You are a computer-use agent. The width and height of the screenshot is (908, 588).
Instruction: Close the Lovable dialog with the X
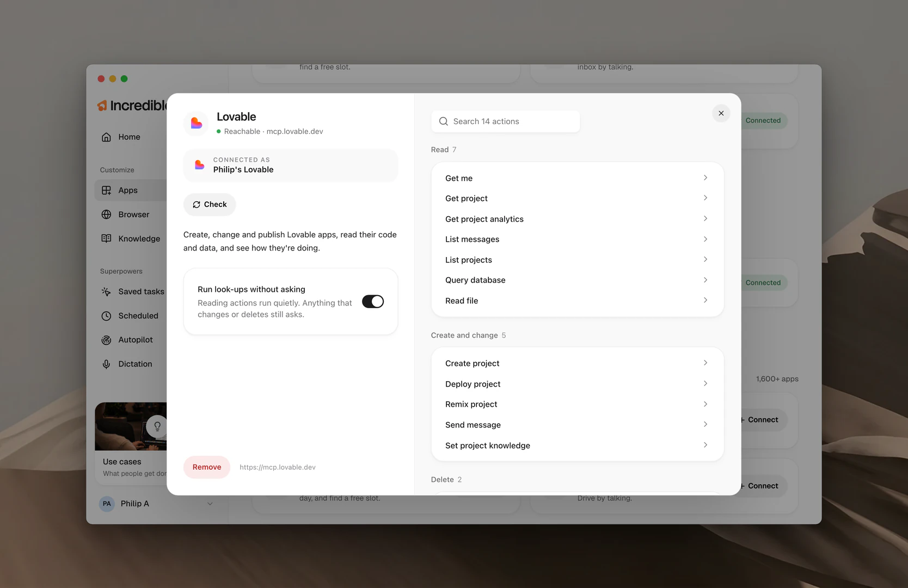[721, 113]
